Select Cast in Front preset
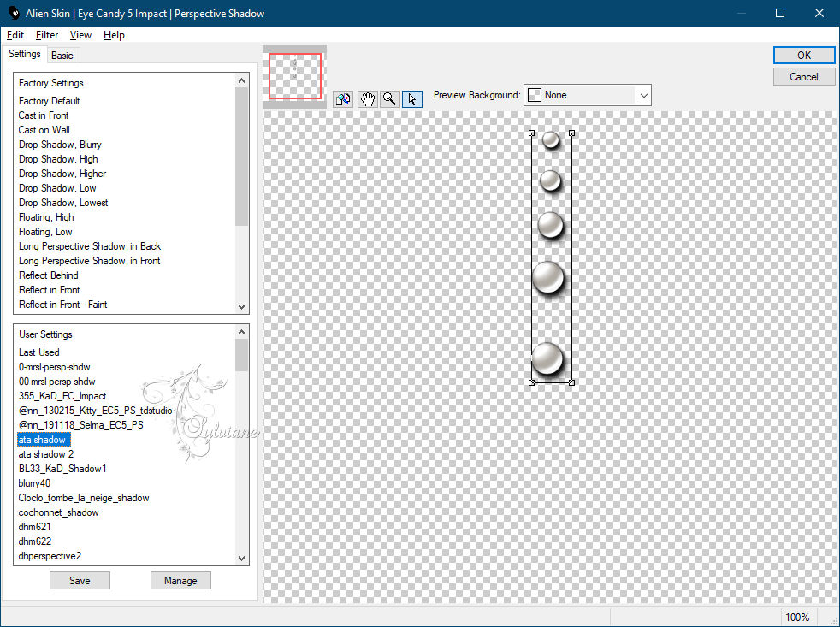Image resolution: width=840 pixels, height=627 pixels. tap(44, 115)
